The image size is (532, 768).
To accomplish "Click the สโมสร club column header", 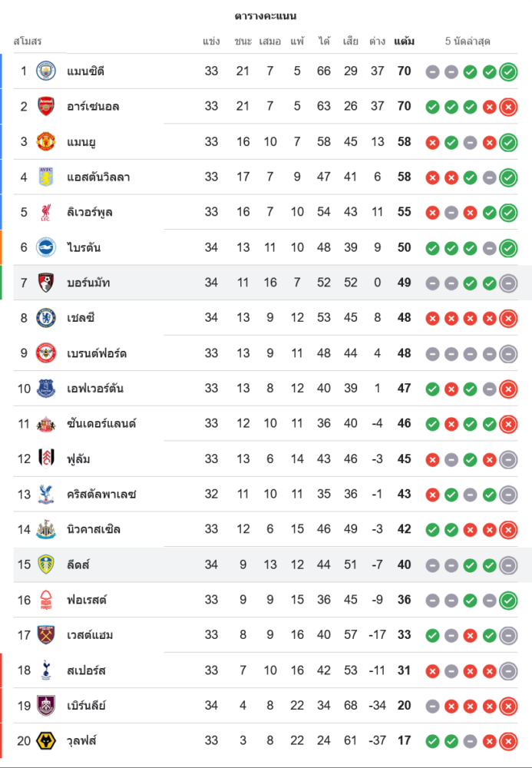I will click(x=28, y=41).
